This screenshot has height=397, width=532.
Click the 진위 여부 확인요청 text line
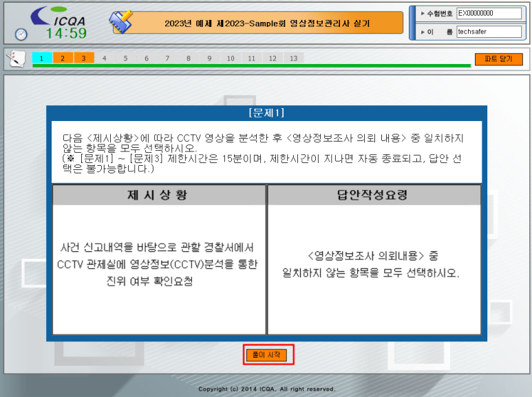(x=149, y=281)
